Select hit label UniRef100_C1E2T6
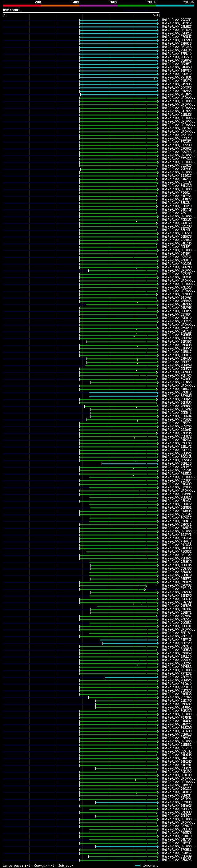Screen dimensions: 197x868 click(177, 81)
